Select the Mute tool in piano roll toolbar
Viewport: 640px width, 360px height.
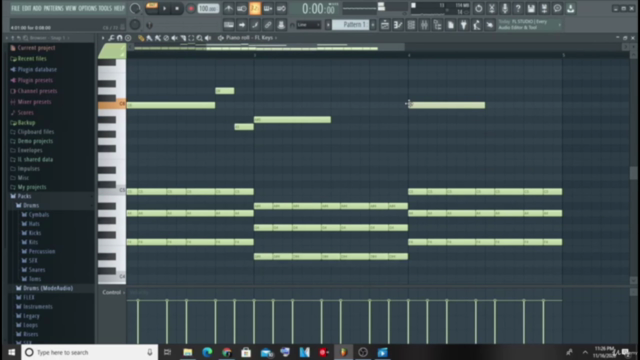pyautogui.click(x=174, y=38)
